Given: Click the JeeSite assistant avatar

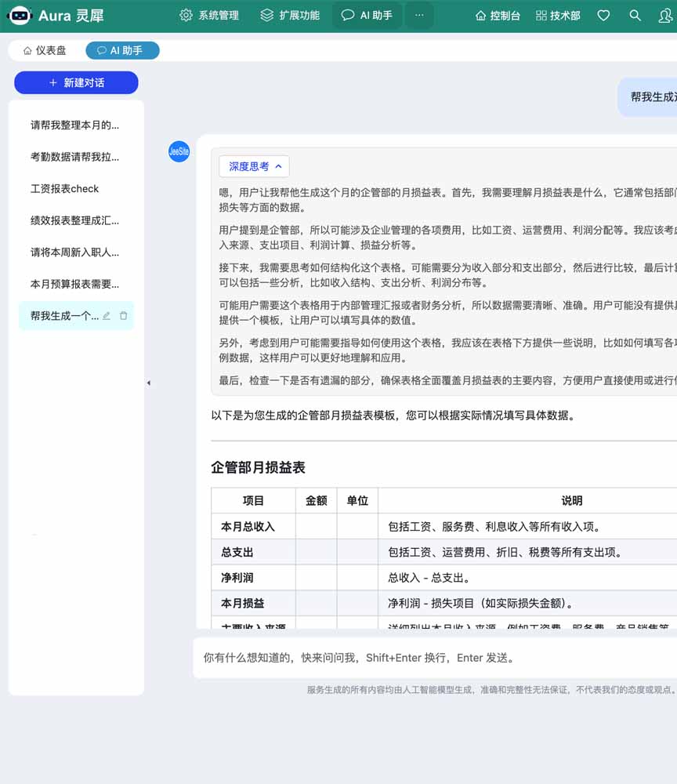Looking at the screenshot, I should (x=179, y=151).
